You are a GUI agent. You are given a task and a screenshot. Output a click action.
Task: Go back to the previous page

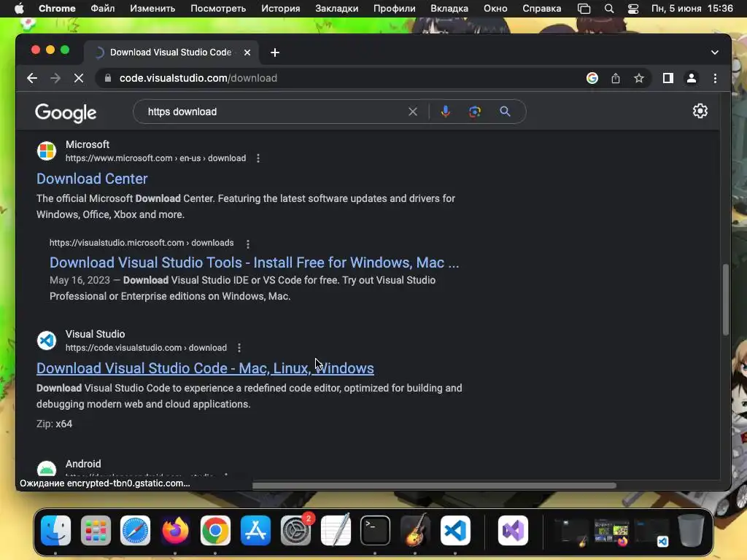[x=32, y=78]
